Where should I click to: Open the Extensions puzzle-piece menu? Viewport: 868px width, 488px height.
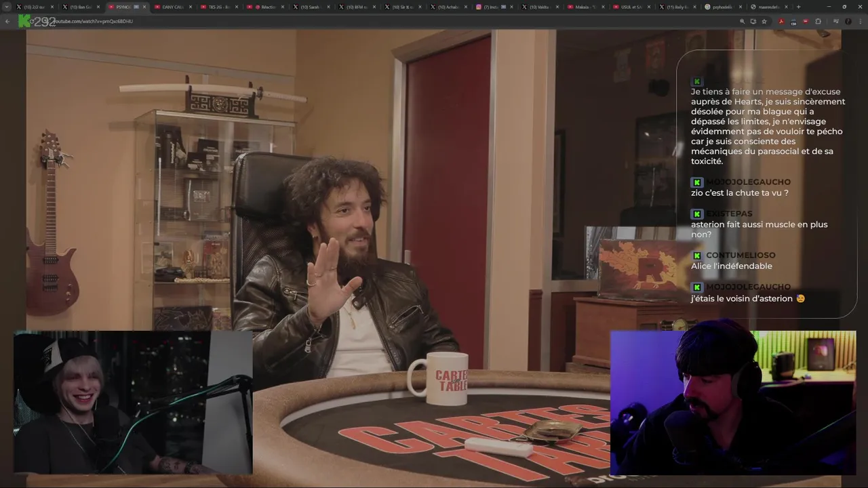click(818, 21)
